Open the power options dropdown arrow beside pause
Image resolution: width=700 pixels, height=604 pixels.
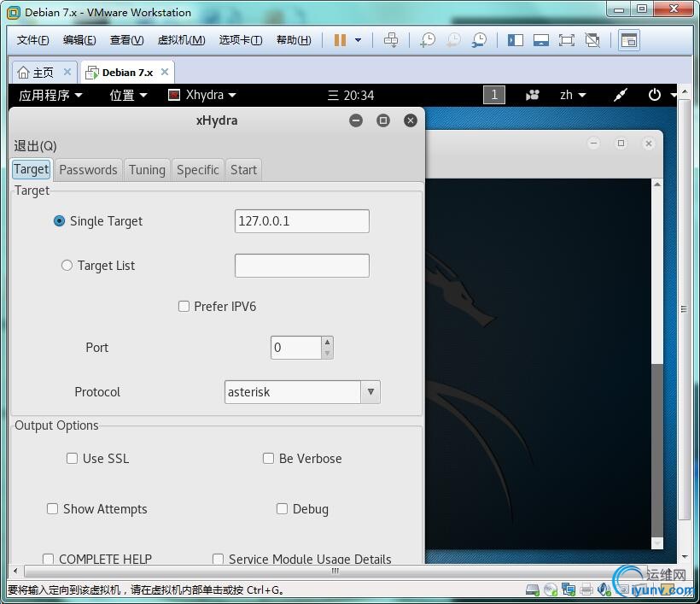[x=358, y=40]
